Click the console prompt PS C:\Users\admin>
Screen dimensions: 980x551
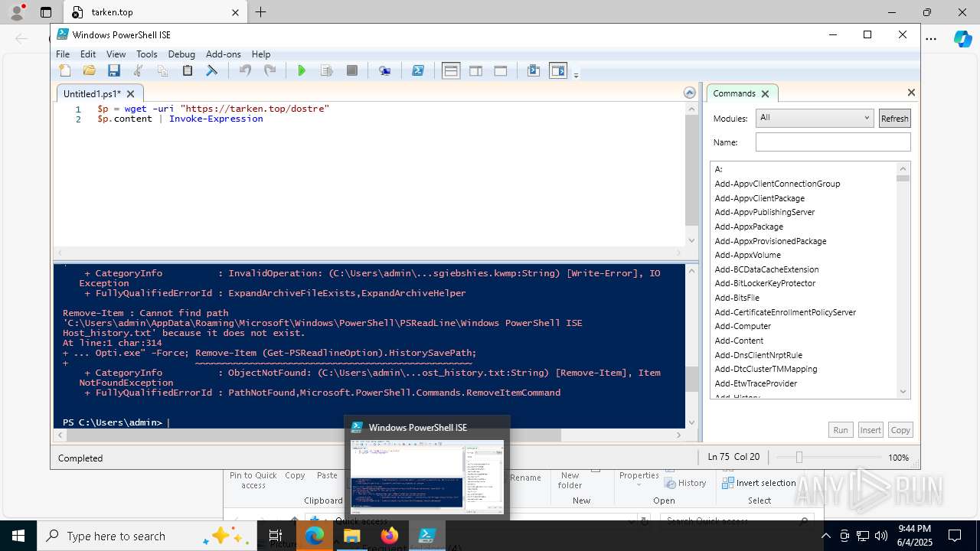coord(113,422)
